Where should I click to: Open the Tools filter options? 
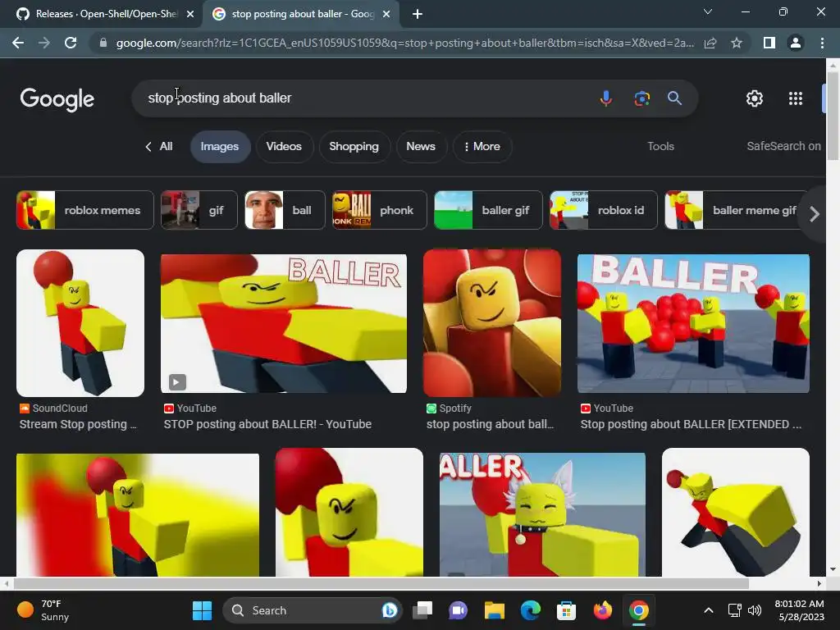pyautogui.click(x=660, y=146)
